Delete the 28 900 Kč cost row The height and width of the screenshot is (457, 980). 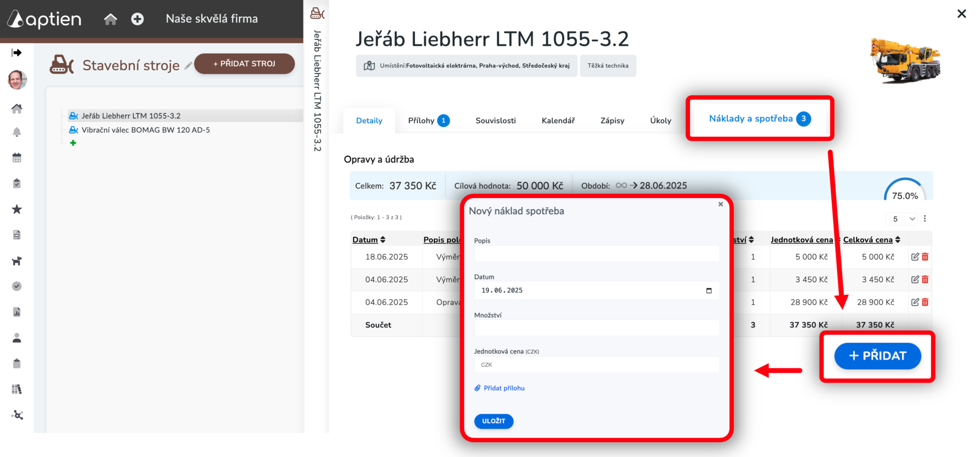click(x=925, y=302)
